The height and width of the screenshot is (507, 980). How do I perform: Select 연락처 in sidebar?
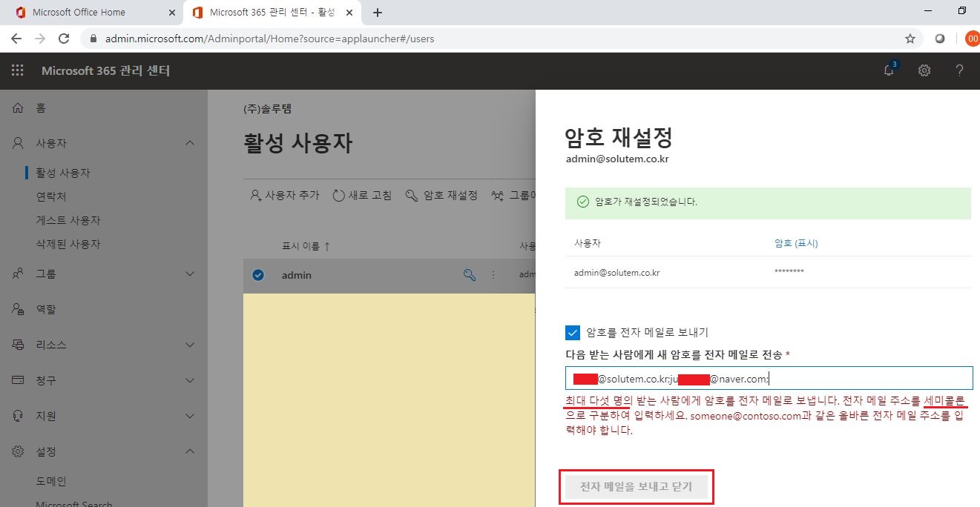click(x=51, y=196)
